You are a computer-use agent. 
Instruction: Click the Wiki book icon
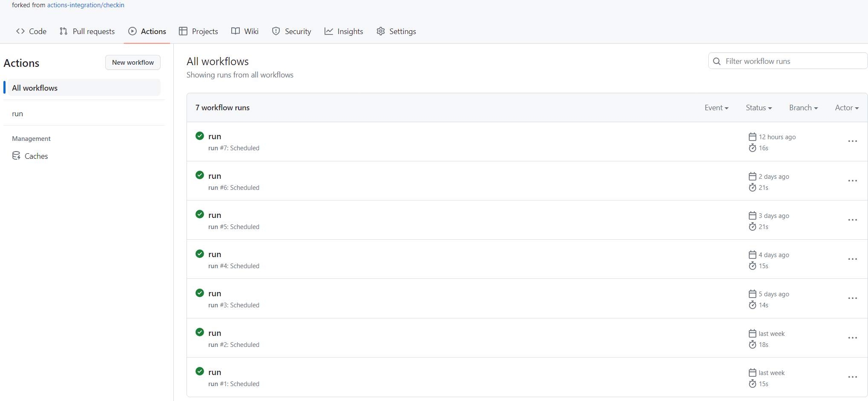235,31
